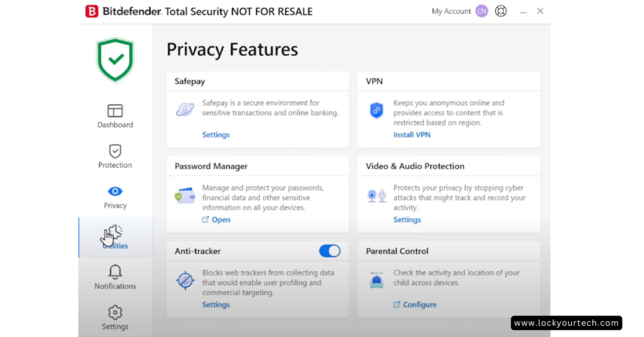This screenshot has height=337, width=644.
Task: Click My Account in title bar
Action: click(x=451, y=11)
